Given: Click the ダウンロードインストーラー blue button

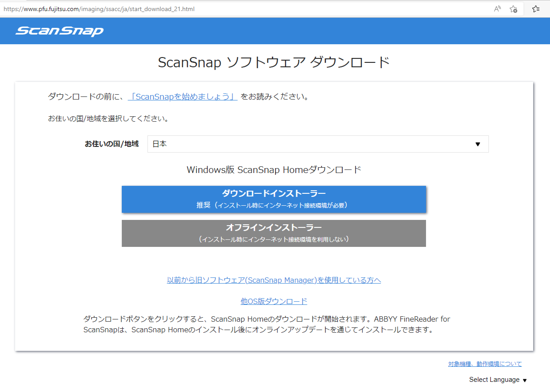Looking at the screenshot, I should (274, 199).
